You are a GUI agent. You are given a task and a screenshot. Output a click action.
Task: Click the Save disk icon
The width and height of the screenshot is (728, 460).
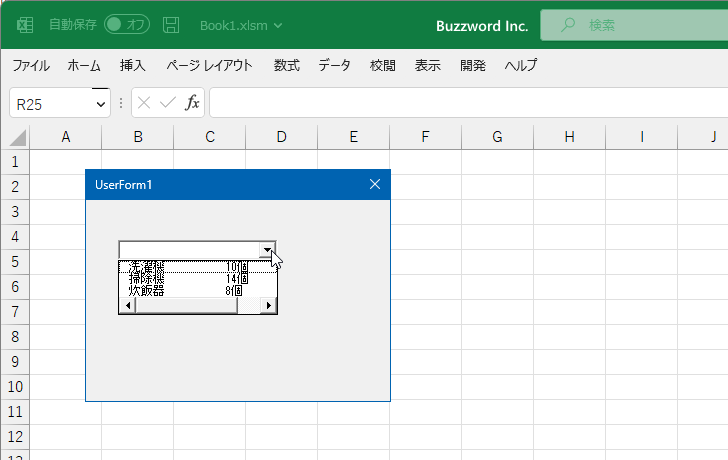point(171,25)
